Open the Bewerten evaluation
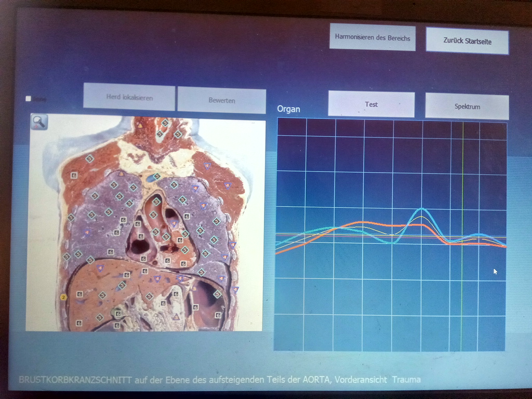Viewport: 532px width, 399px height. (x=222, y=100)
